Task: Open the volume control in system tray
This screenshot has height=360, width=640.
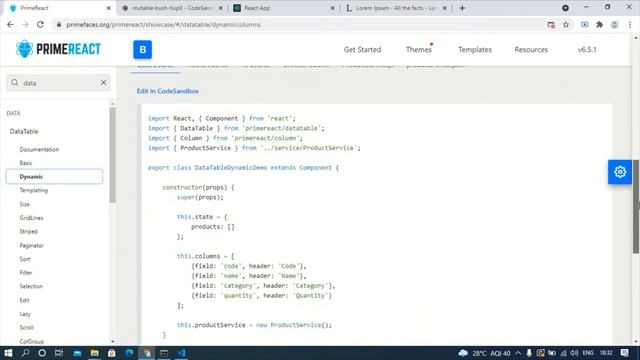Action: pos(575,353)
